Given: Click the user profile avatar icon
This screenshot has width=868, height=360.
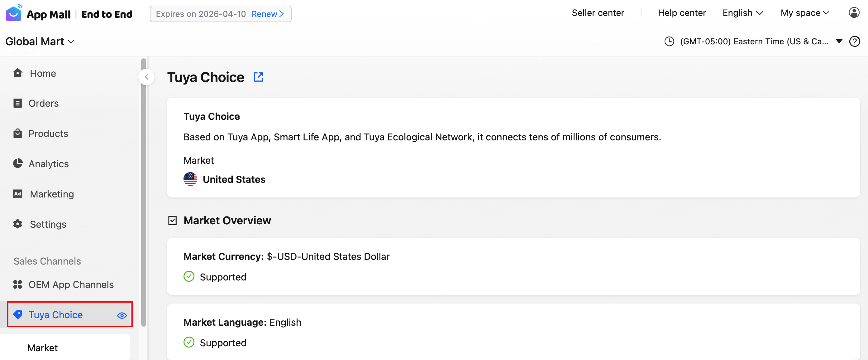Looking at the screenshot, I should point(854,13).
